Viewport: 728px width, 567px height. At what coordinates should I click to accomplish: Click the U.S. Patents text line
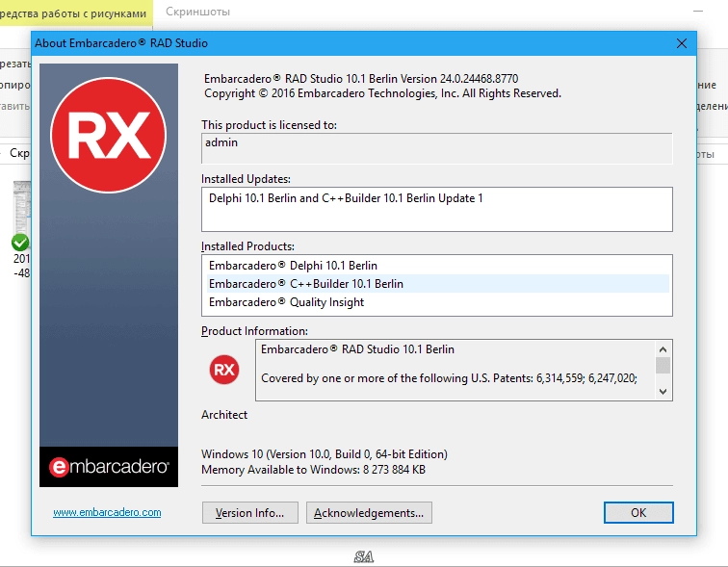pos(449,378)
